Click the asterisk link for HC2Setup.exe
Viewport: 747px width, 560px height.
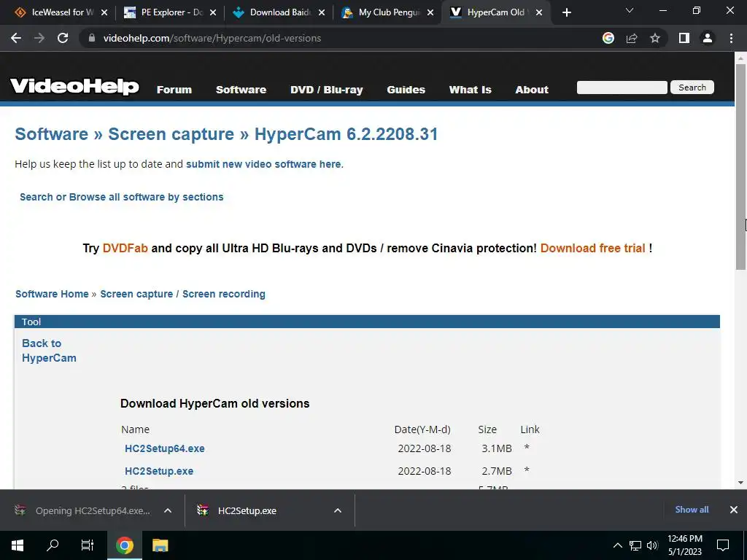click(527, 470)
